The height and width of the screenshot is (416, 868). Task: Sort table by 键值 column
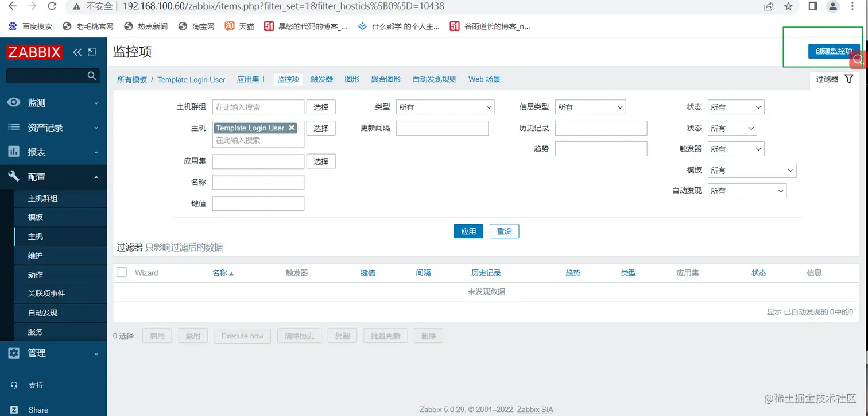pos(368,273)
